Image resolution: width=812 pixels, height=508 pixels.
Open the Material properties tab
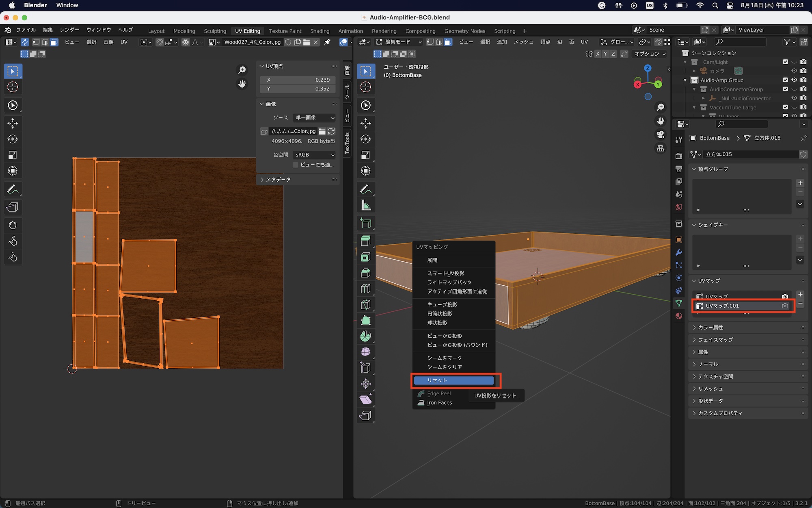pyautogui.click(x=679, y=316)
